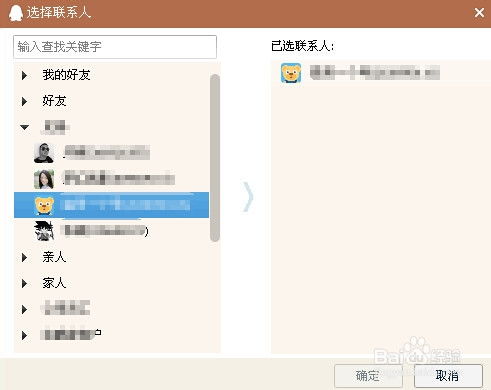Close the 选择联系人 dialog
The width and height of the screenshot is (491, 390).
[479, 13]
